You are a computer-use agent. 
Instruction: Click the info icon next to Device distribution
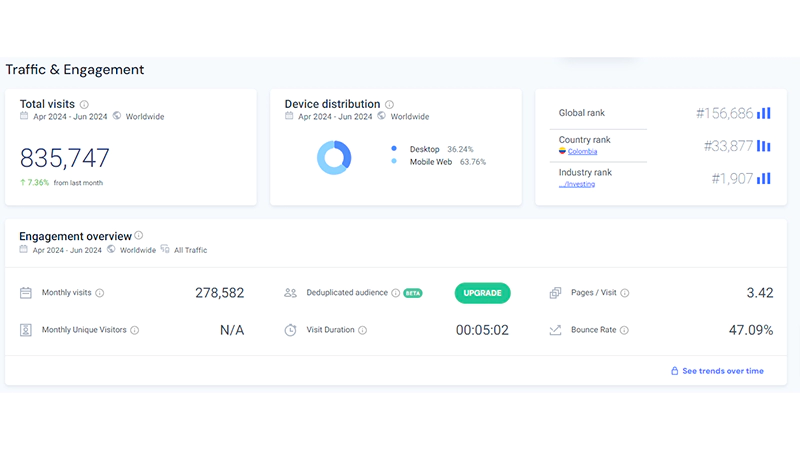pyautogui.click(x=389, y=104)
